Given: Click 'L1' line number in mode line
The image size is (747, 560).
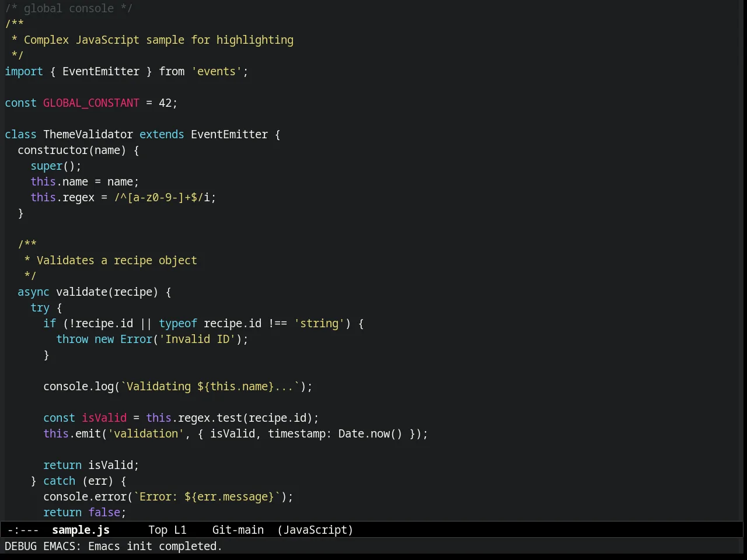Looking at the screenshot, I should pos(180,530).
